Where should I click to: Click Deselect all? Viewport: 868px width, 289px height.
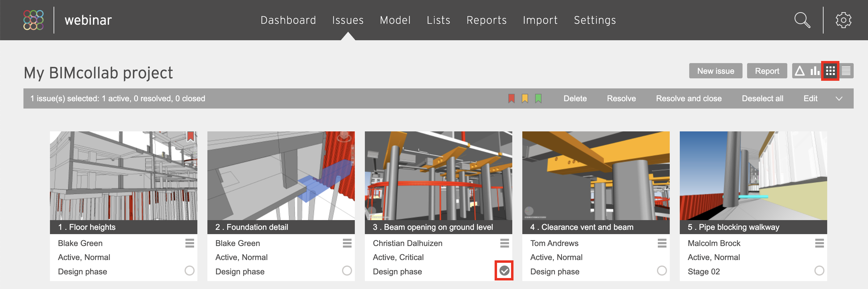762,98
